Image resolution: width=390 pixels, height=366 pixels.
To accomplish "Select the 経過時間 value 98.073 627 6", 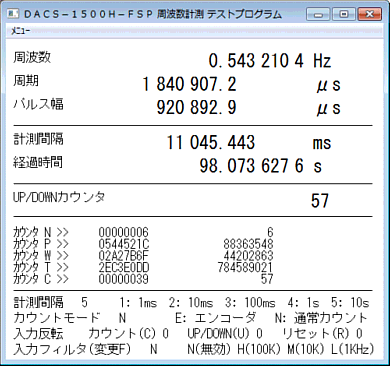I will click(x=252, y=166).
